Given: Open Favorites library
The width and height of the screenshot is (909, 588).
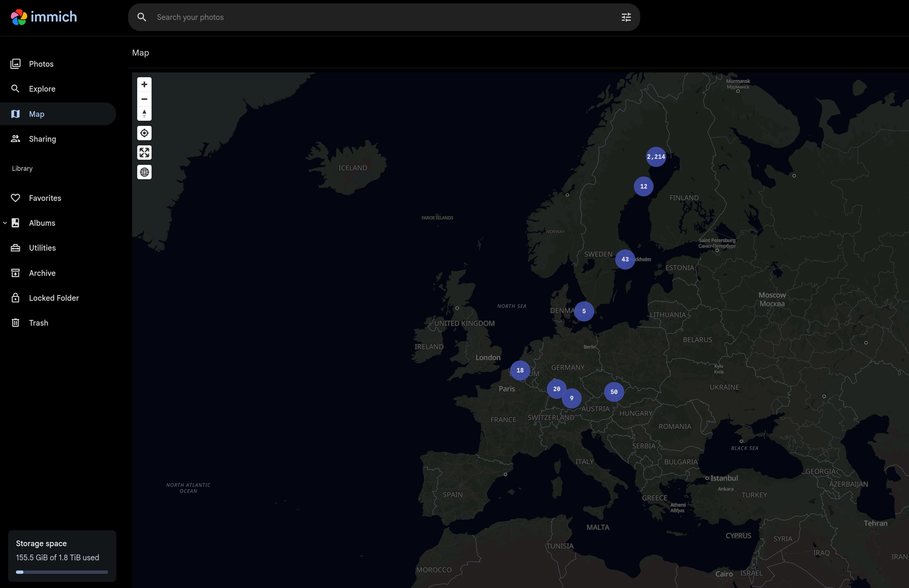Looking at the screenshot, I should click(x=58, y=198).
